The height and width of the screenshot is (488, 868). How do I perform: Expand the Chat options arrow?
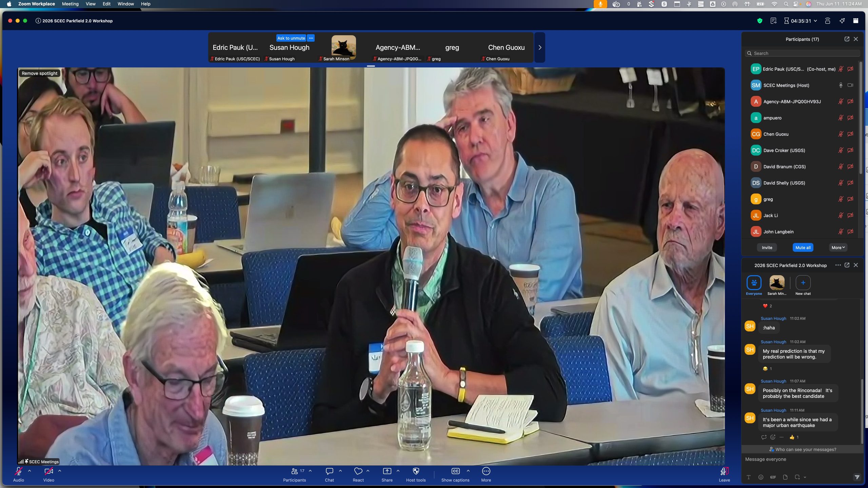pos(340,471)
